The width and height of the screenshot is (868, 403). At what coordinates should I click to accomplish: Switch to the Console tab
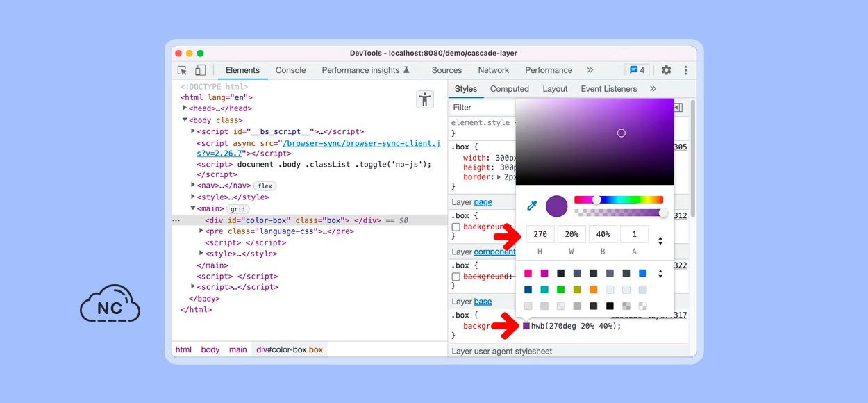pos(290,70)
